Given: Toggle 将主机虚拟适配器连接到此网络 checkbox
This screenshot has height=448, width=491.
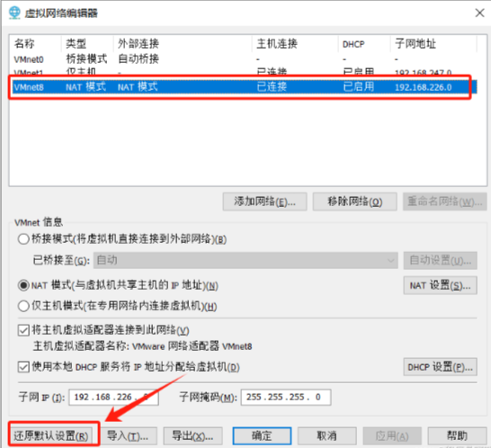Looking at the screenshot, I should pyautogui.click(x=23, y=330).
